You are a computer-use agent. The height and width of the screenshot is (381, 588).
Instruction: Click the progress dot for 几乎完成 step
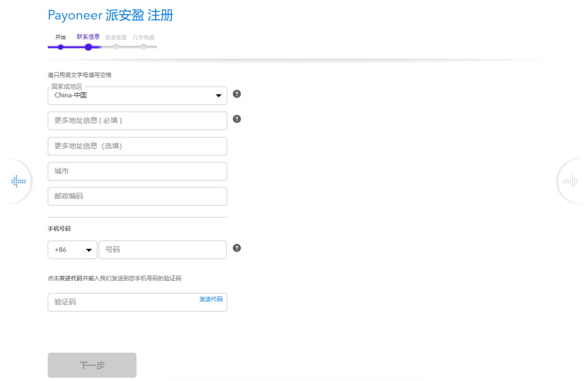[143, 47]
